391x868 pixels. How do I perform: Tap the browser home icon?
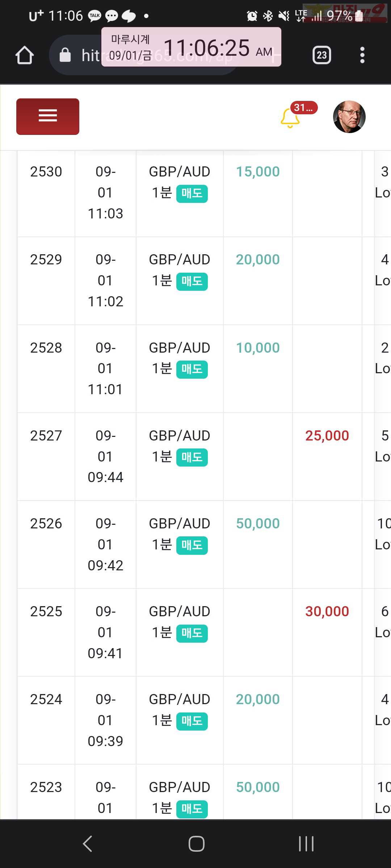point(25,55)
